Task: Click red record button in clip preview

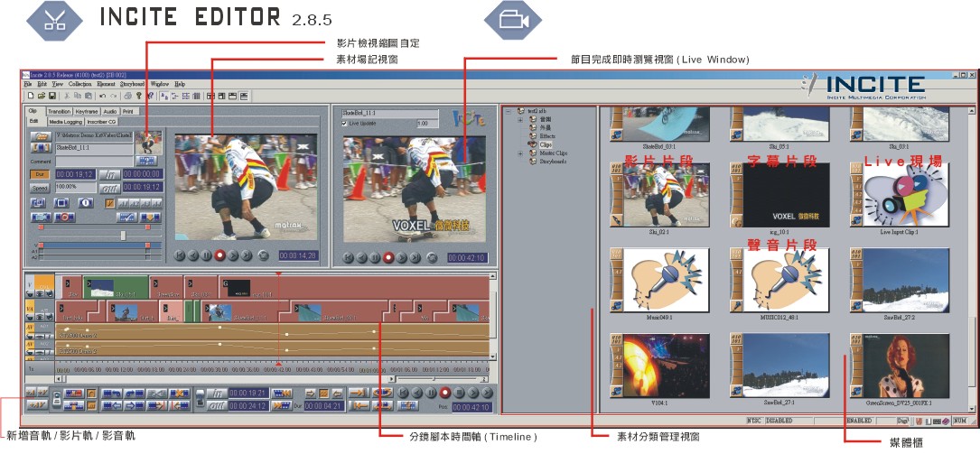Action: [x=219, y=255]
